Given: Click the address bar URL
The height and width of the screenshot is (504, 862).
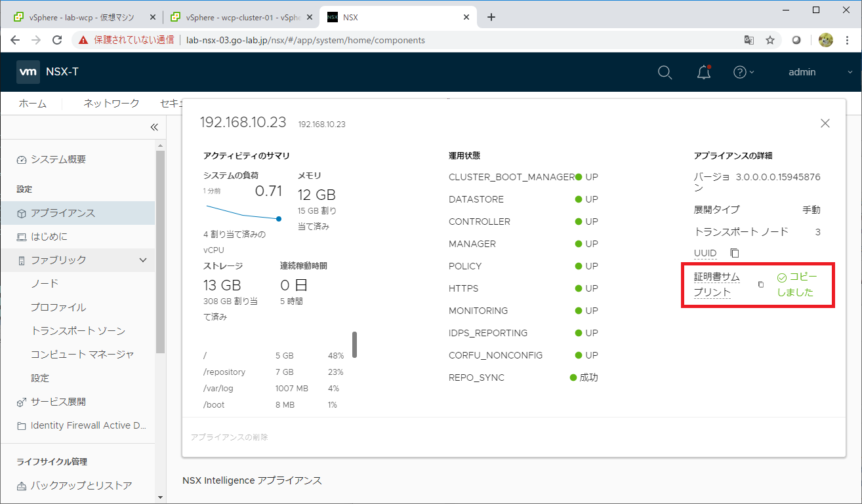Looking at the screenshot, I should coord(306,40).
